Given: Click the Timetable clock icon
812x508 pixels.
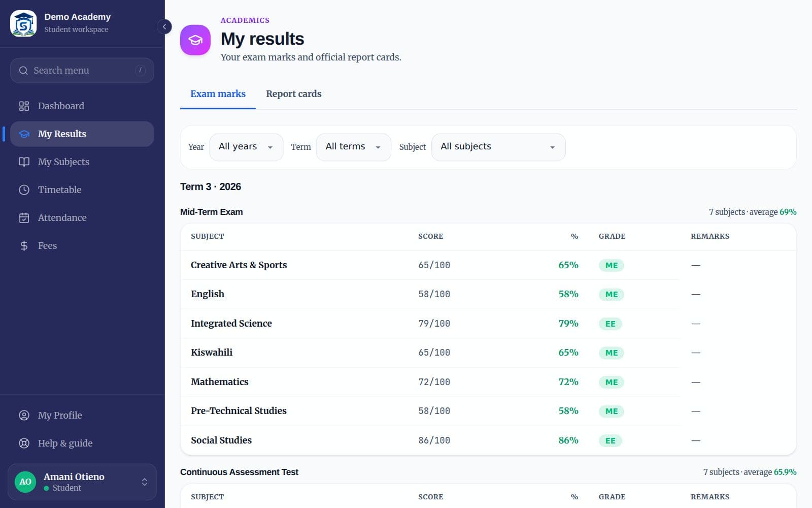Looking at the screenshot, I should click(x=24, y=189).
